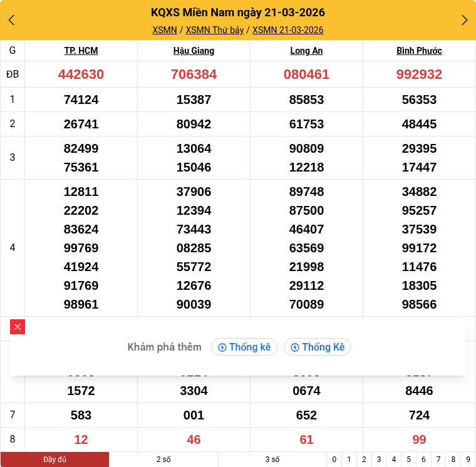Close the Khám phá thêm popup
This screenshot has width=476, height=467.
click(x=18, y=327)
